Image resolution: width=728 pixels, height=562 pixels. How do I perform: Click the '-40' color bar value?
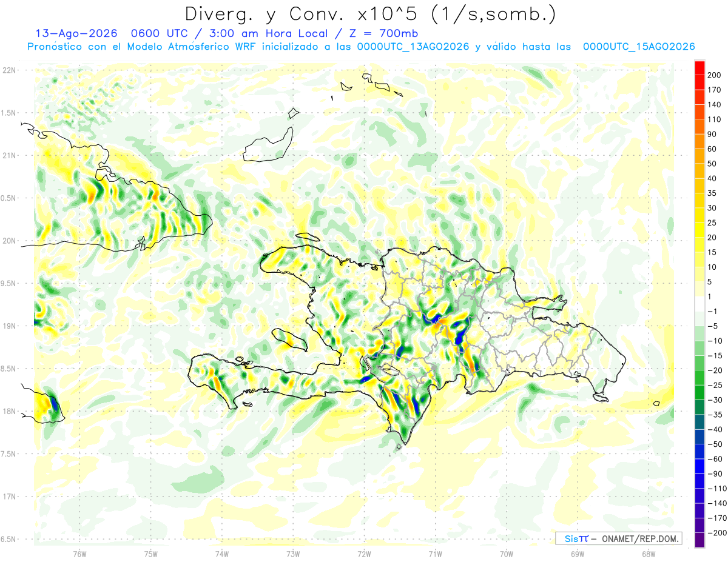[714, 430]
